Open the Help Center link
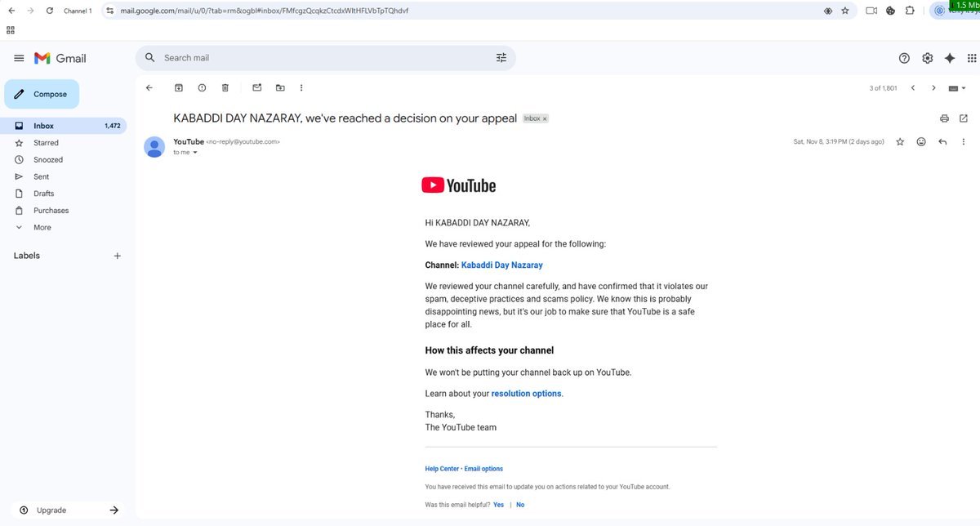 tap(442, 469)
